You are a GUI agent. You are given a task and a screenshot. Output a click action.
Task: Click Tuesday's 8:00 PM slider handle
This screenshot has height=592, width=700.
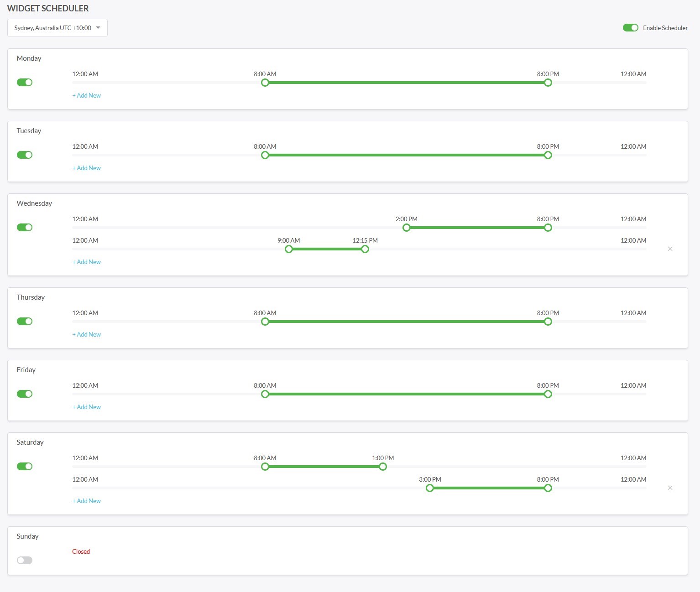(x=548, y=155)
